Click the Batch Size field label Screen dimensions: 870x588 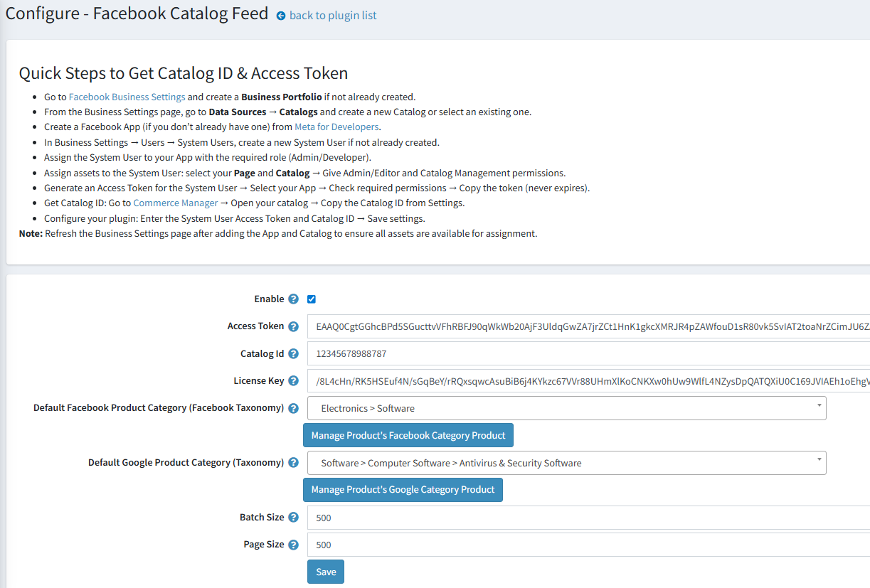(x=262, y=518)
